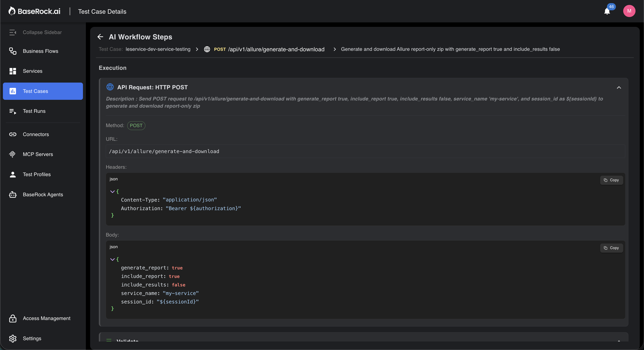Collapse the API Request HTTP POST panel
Image resolution: width=644 pixels, height=350 pixels.
[619, 87]
